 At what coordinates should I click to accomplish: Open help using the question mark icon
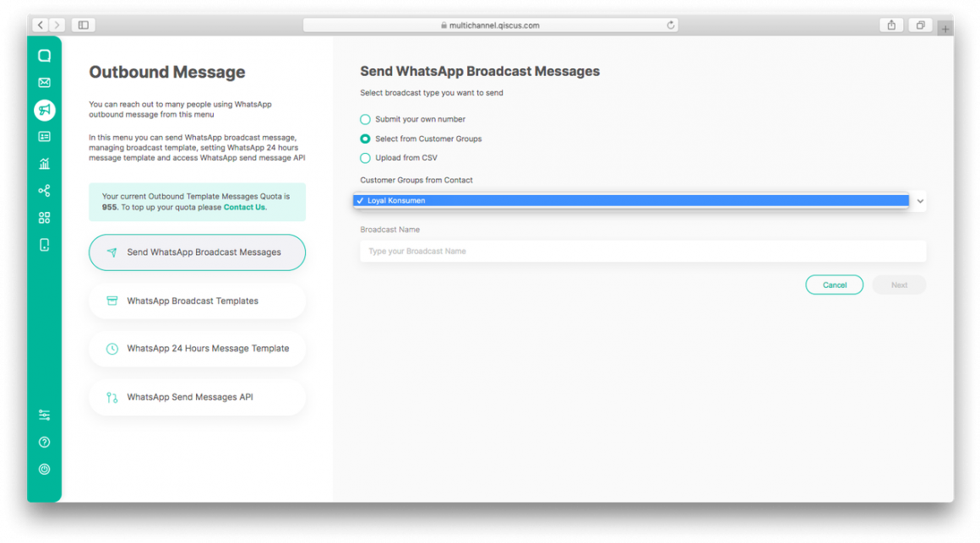click(44, 441)
